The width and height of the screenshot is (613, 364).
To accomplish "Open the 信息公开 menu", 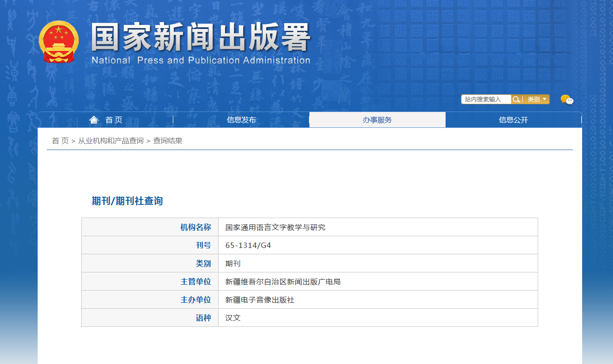I will click(x=513, y=120).
